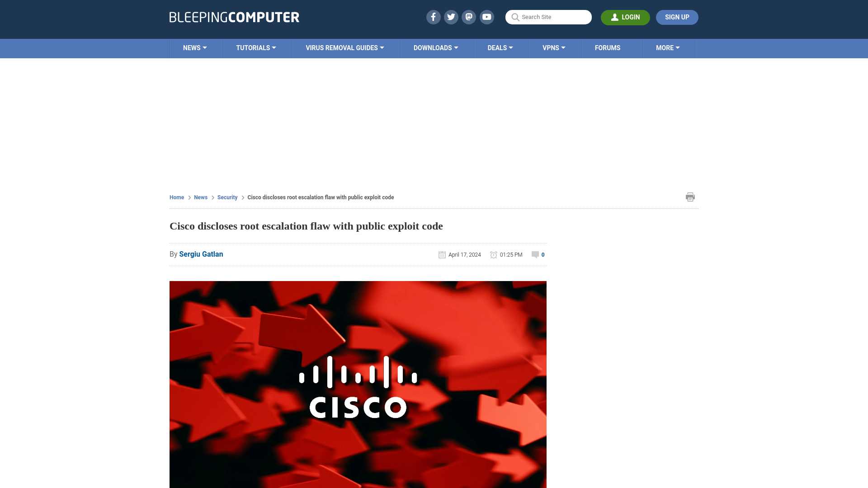Click the BleepingComputer home logo

point(234,17)
